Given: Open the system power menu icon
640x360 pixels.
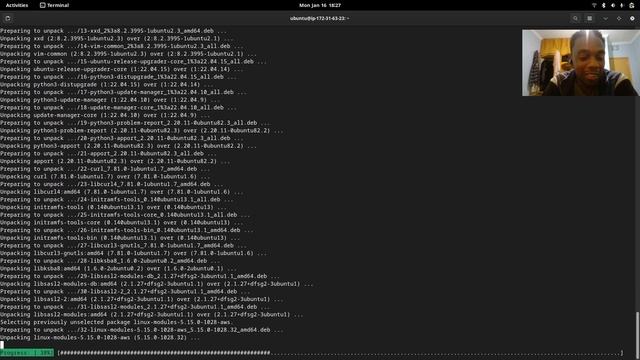Looking at the screenshot, I should (631, 5).
